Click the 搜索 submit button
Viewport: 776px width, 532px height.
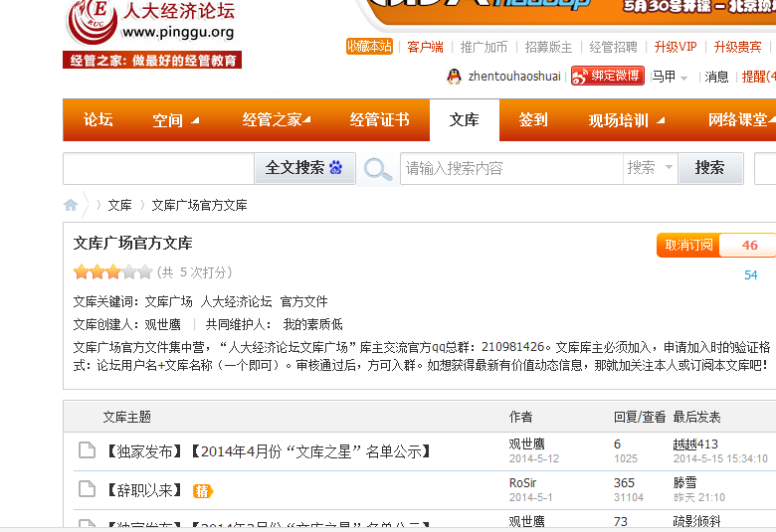(710, 168)
